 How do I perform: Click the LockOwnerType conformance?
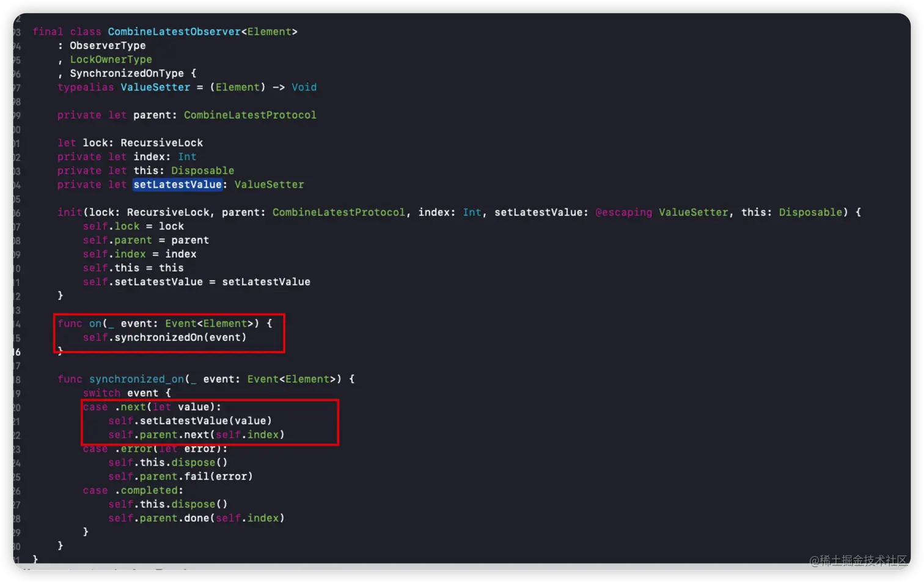click(111, 60)
